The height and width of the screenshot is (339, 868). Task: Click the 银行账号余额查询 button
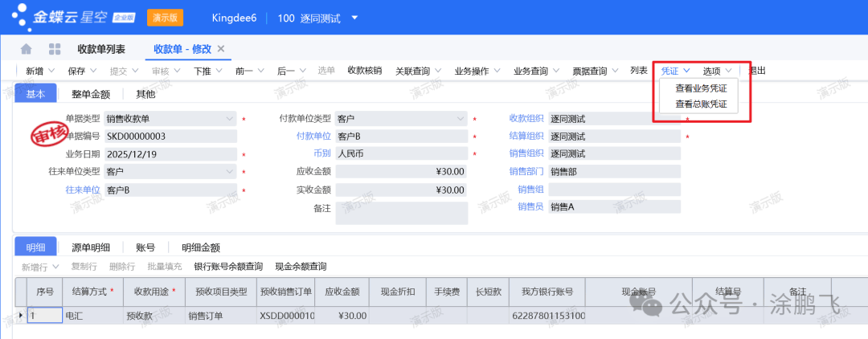228,267
